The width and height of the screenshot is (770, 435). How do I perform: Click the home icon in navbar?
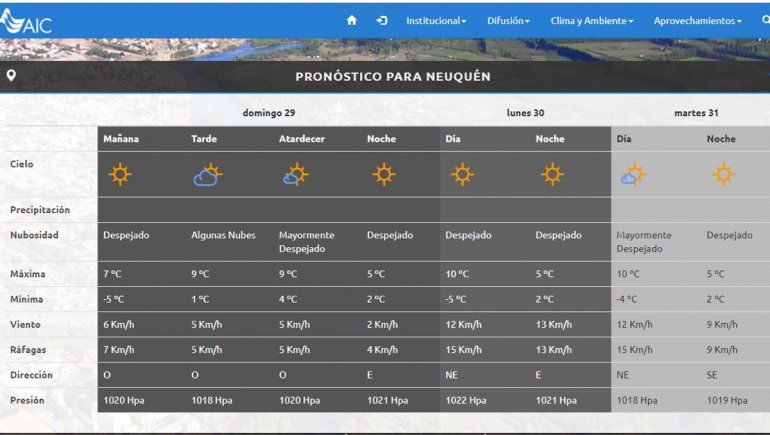pos(351,20)
